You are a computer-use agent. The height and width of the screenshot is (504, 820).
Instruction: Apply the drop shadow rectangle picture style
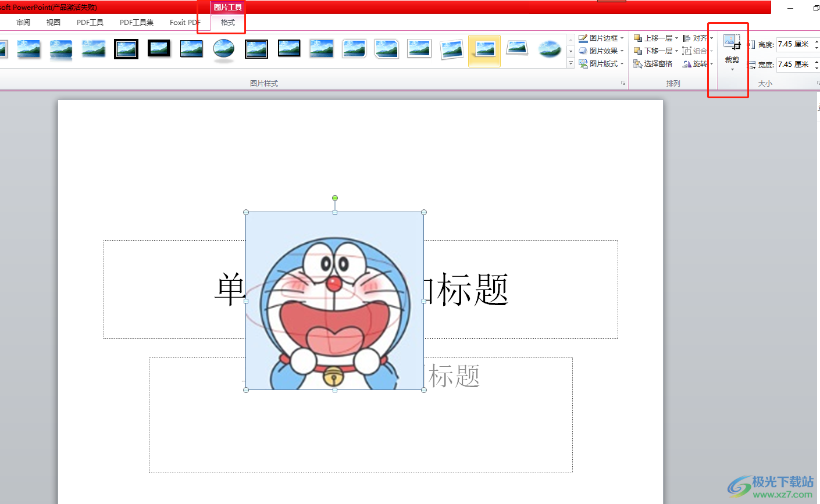pyautogui.click(x=28, y=49)
